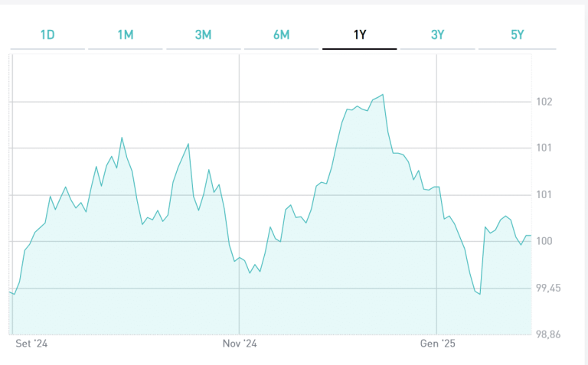Select the 1D time range tab
Image resolution: width=588 pixels, height=365 pixels.
tap(47, 34)
